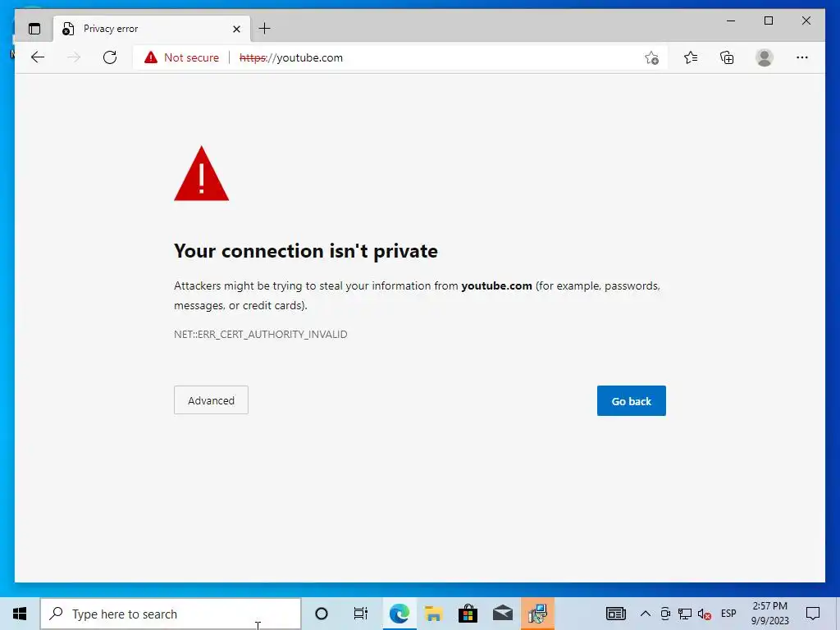This screenshot has height=630, width=840.
Task: Open the tab actions menu icon
Action: click(x=34, y=29)
